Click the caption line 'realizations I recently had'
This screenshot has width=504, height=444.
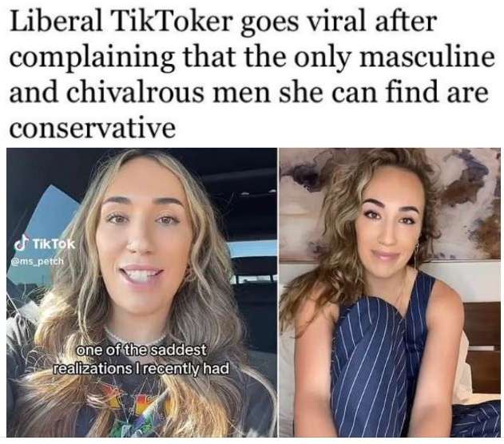141,368
